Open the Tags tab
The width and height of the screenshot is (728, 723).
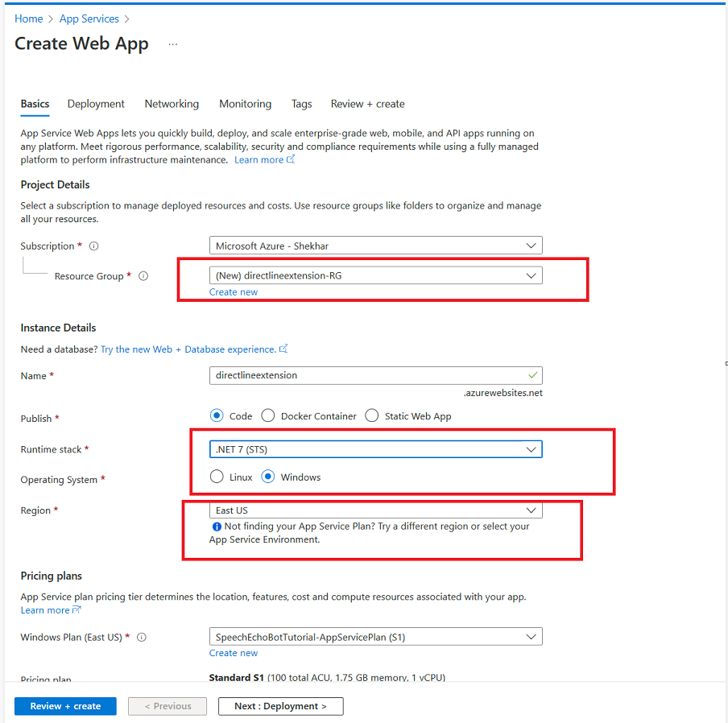tap(301, 104)
